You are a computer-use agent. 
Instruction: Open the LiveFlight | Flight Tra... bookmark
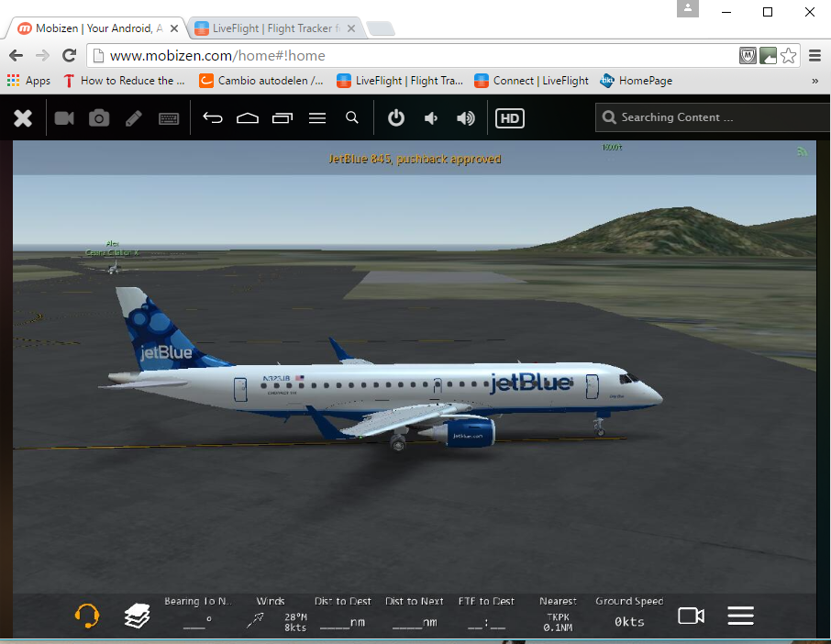tap(400, 81)
